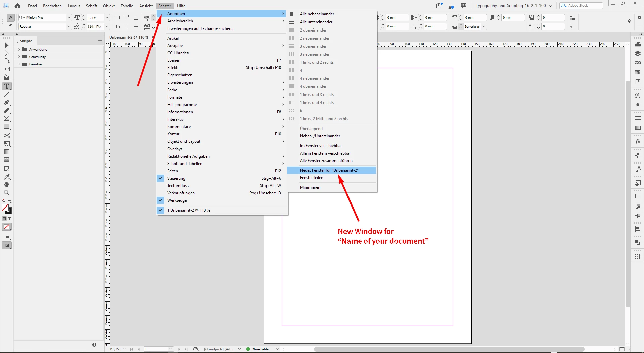Open the workspace switcher dropdown
Screen dimensions: 644x353
tap(514, 6)
